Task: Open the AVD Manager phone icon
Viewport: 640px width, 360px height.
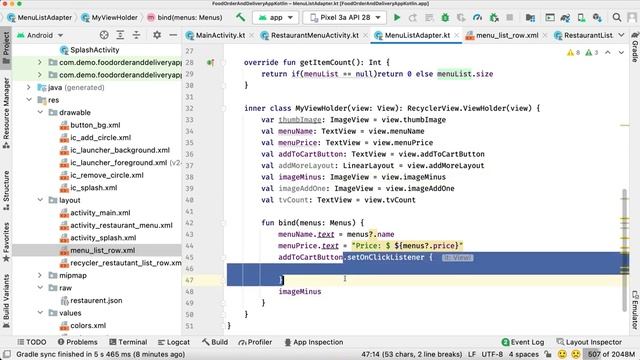Action: pyautogui.click(x=581, y=18)
